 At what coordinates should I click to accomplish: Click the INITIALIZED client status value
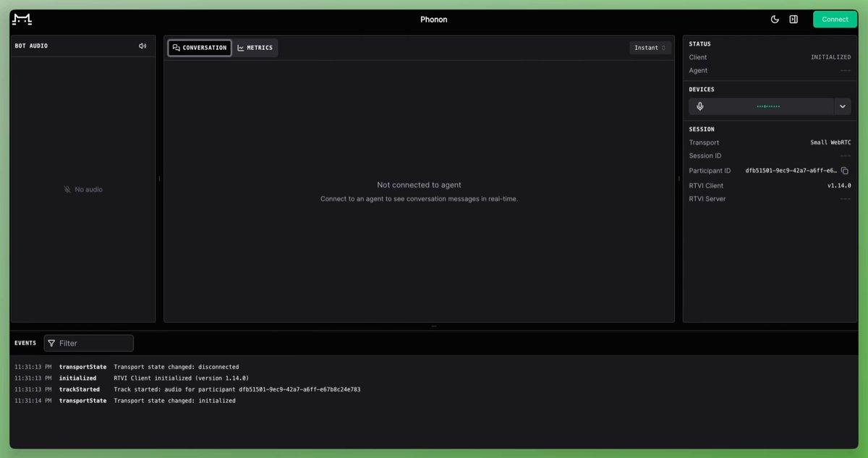pos(830,57)
